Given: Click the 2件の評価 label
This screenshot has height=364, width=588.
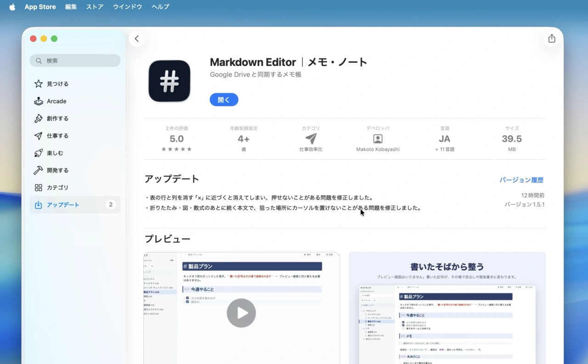Looking at the screenshot, I should point(177,129).
